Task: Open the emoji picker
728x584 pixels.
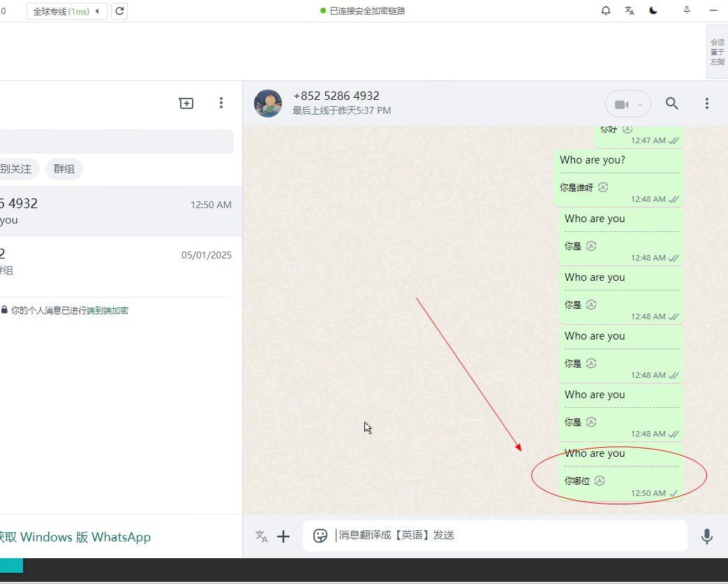Action: coord(320,536)
